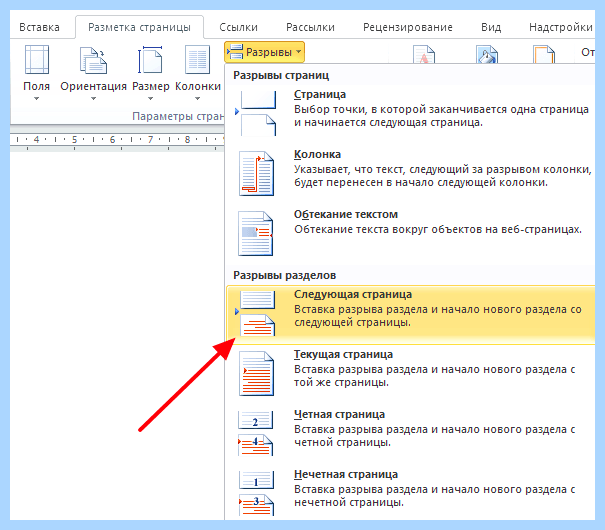This screenshot has width=605, height=530.
Task: Expand the arrow under Ориентация
Action: 93,99
